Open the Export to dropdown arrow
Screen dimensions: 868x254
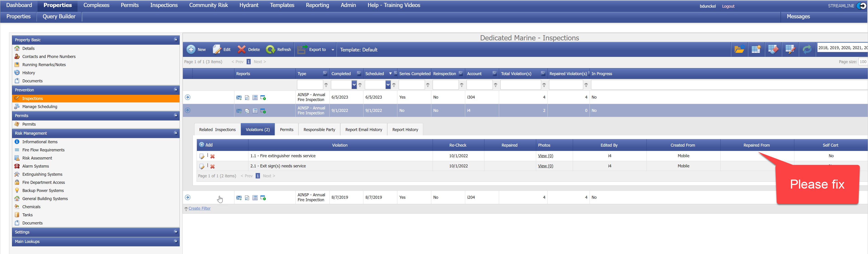click(333, 50)
